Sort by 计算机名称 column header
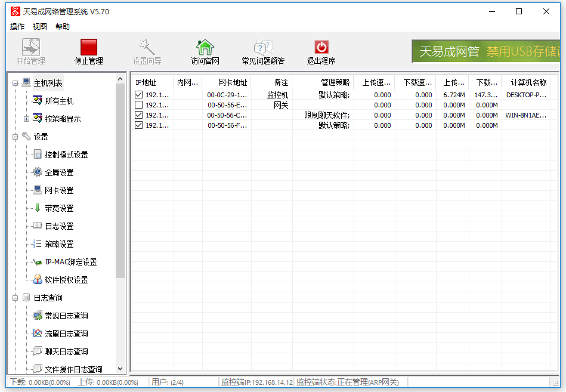Image resolution: width=566 pixels, height=392 pixels. pyautogui.click(x=526, y=82)
